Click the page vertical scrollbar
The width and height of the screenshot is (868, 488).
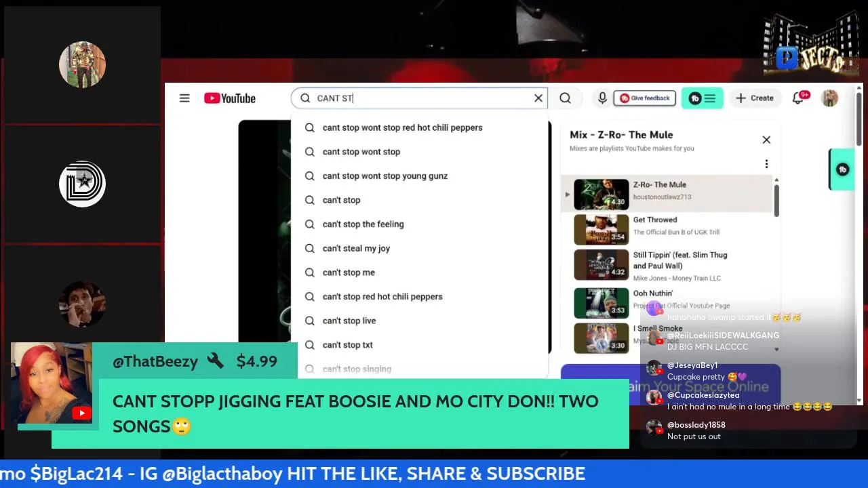click(x=859, y=119)
